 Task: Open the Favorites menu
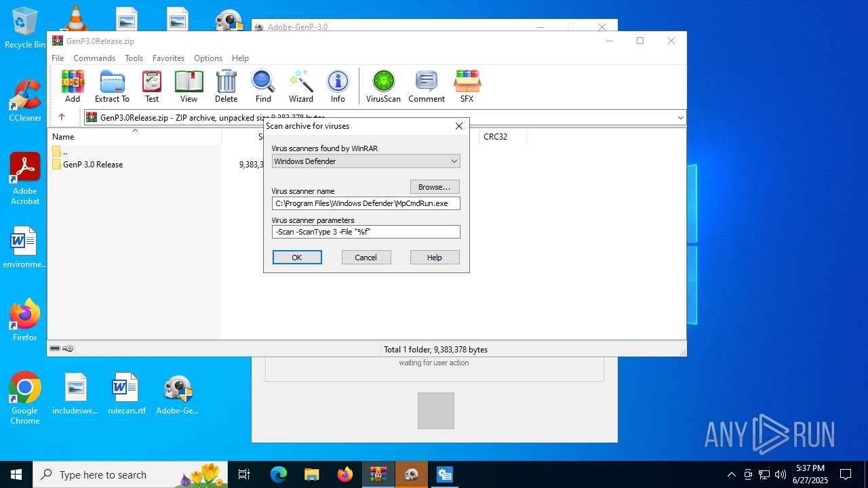coord(168,58)
